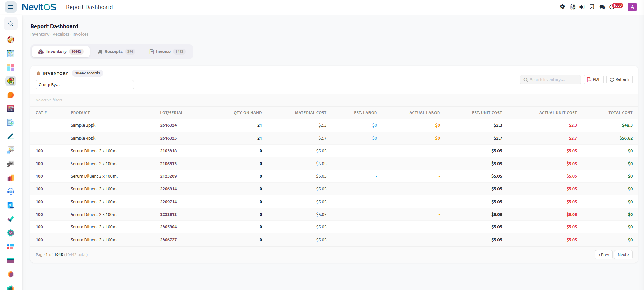Open the teal badge approval icon in sidebar

[x=11, y=233]
